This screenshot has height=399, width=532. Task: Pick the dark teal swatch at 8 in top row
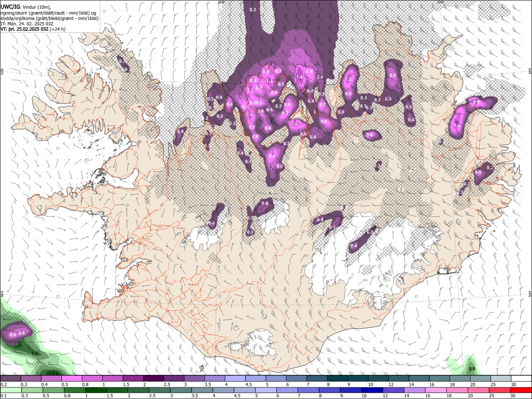tap(337, 378)
